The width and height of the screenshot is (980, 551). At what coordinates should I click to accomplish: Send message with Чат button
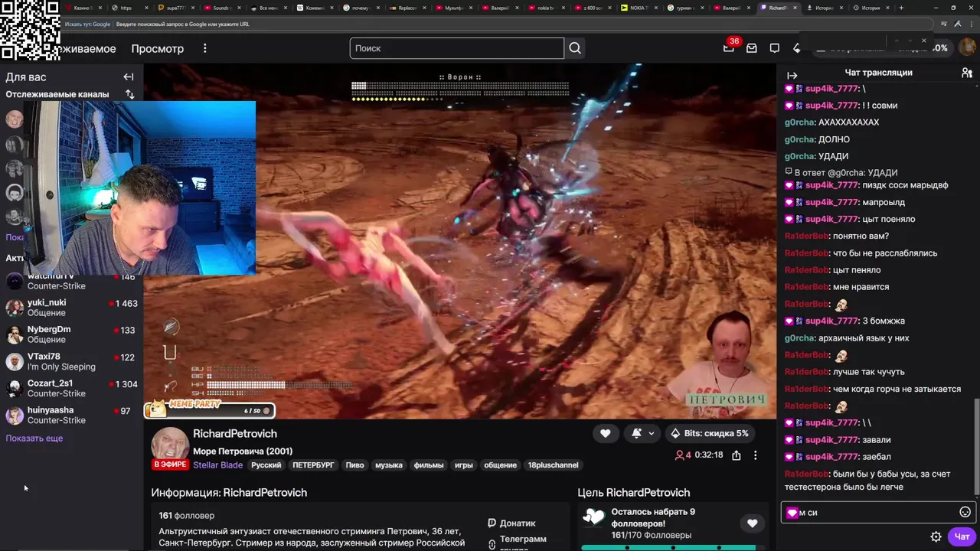click(x=962, y=536)
